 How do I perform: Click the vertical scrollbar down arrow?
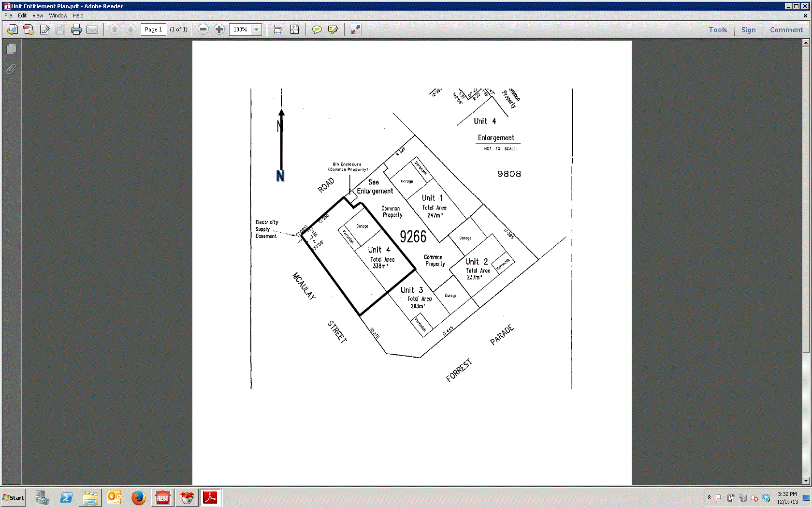(x=805, y=480)
